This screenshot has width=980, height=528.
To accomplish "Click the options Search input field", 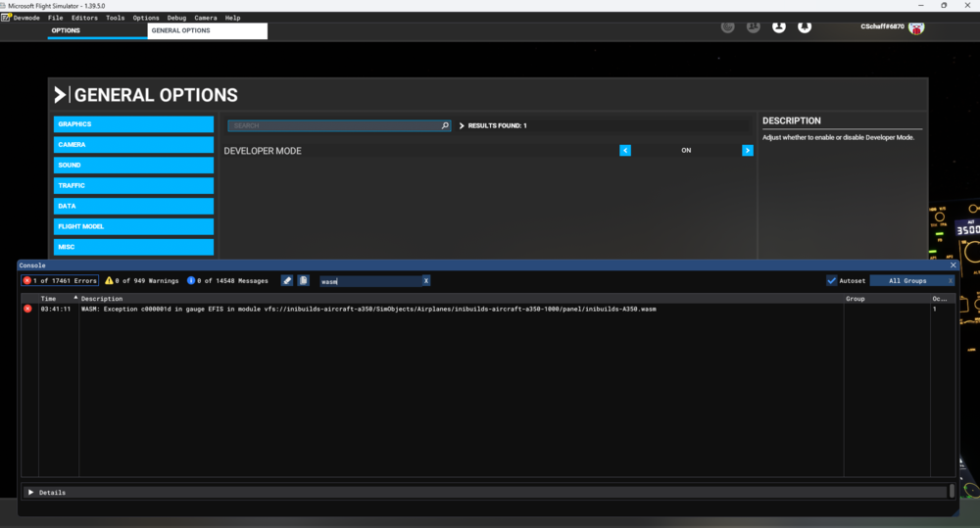I will (333, 125).
